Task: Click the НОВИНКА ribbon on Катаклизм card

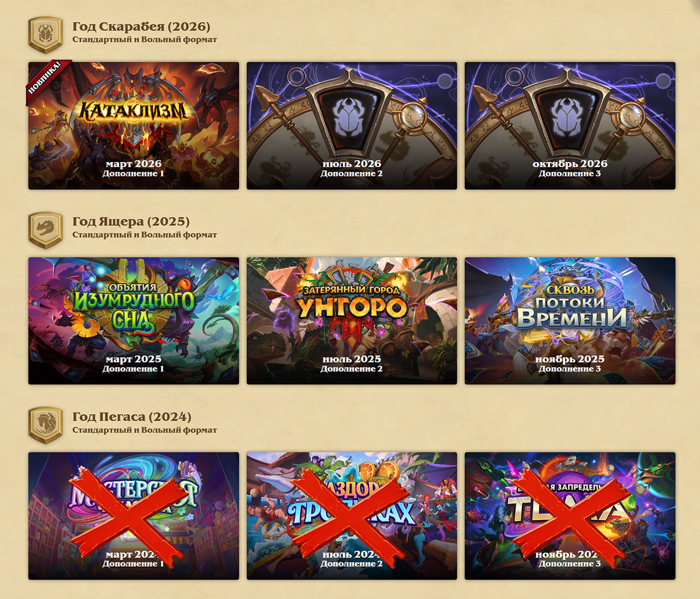Action: [x=47, y=81]
